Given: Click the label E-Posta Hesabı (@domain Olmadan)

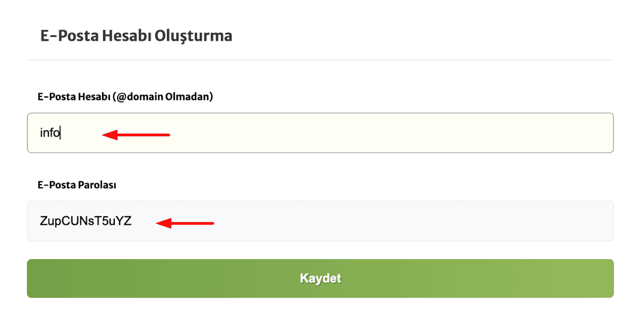Looking at the screenshot, I should (x=125, y=97).
